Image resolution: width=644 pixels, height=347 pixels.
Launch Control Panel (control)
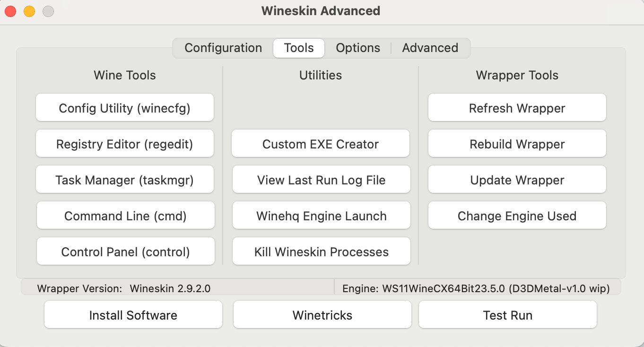[126, 252]
